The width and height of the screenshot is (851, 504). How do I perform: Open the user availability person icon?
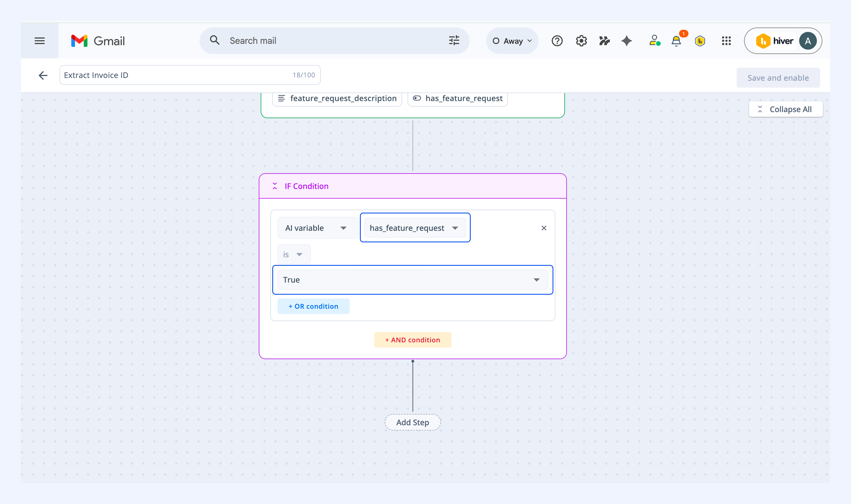click(x=654, y=40)
